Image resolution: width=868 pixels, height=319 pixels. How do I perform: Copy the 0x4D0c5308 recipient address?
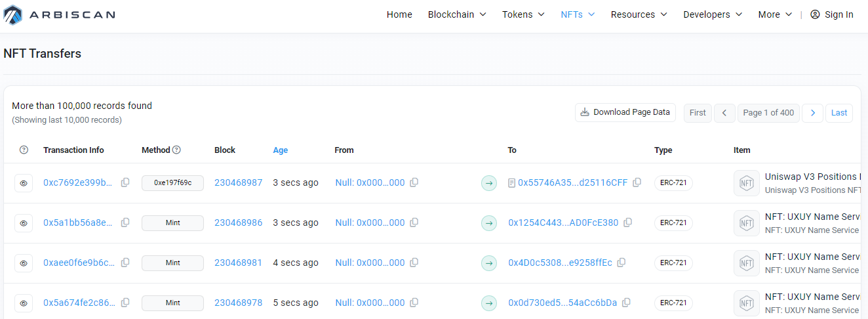click(621, 263)
